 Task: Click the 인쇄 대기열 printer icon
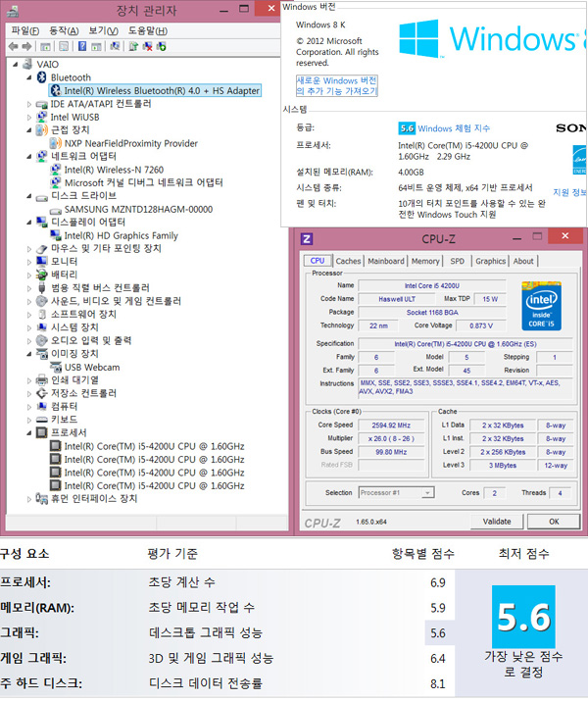(x=41, y=380)
